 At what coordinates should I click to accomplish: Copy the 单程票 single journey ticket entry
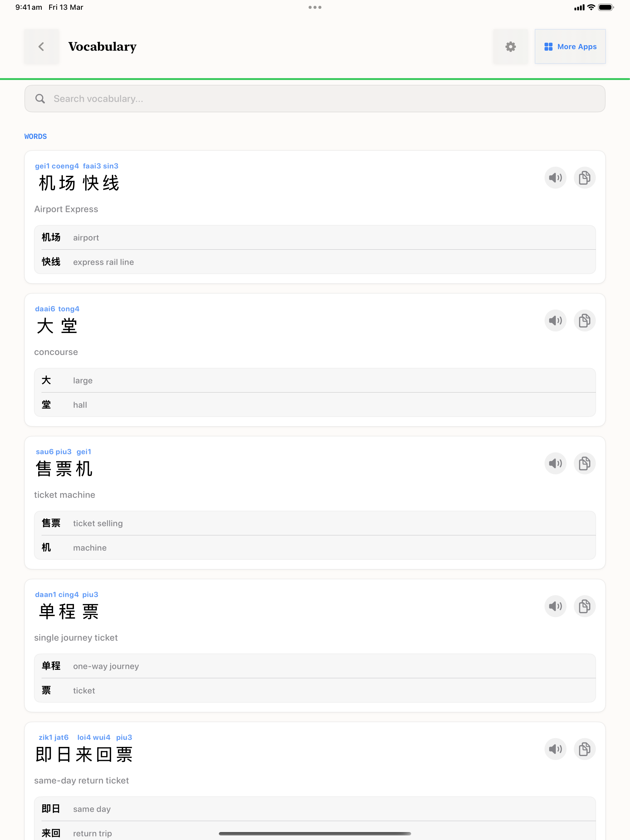(x=584, y=606)
